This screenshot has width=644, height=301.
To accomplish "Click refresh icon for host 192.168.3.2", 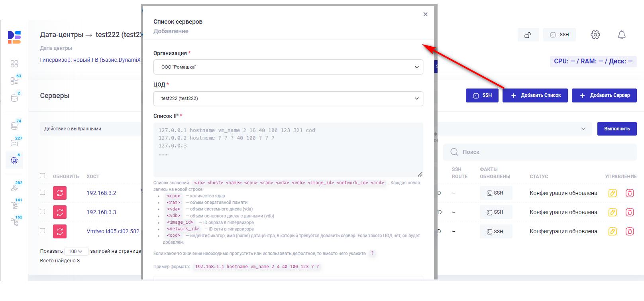I will pos(60,193).
